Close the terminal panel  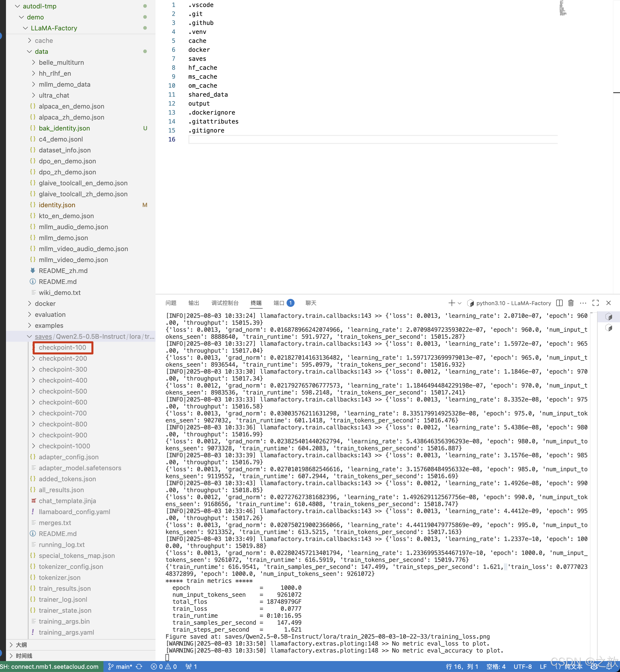pos(608,303)
